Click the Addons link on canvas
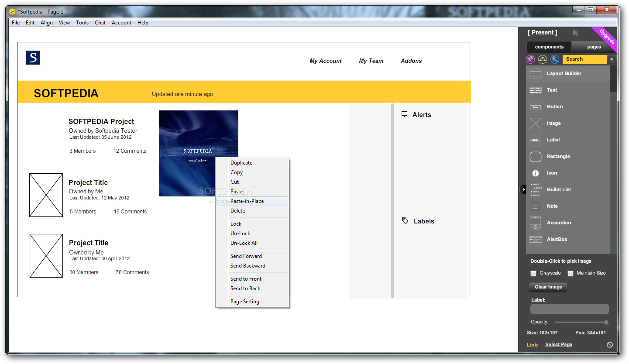The image size is (629, 364). 411,61
